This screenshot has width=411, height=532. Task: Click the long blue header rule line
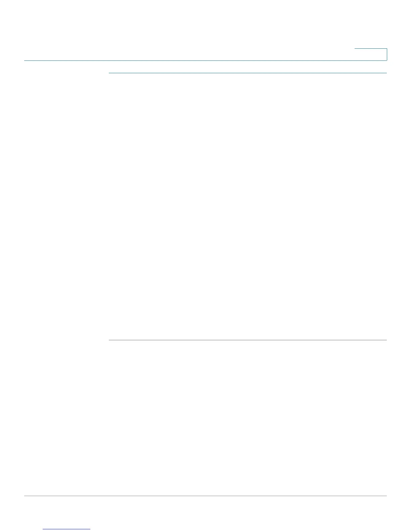point(205,60)
